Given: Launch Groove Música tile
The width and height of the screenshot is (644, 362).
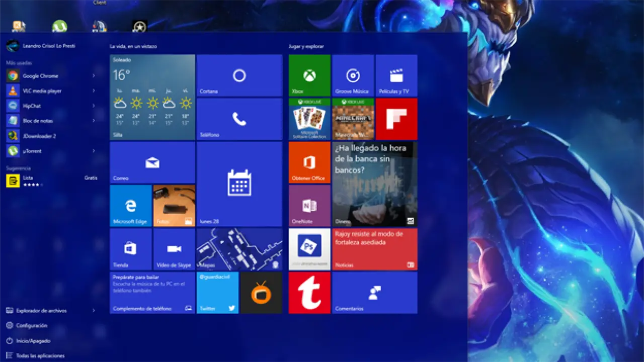Looking at the screenshot, I should [x=353, y=75].
